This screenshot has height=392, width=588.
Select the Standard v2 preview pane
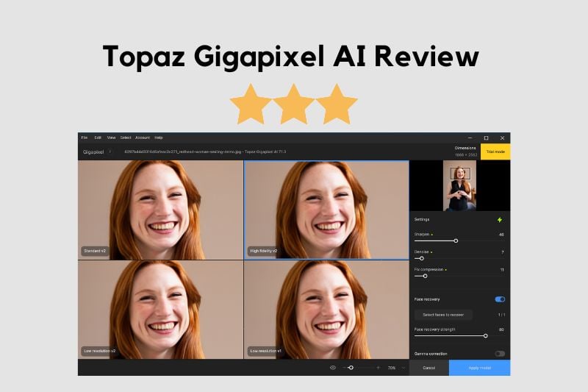pos(160,210)
